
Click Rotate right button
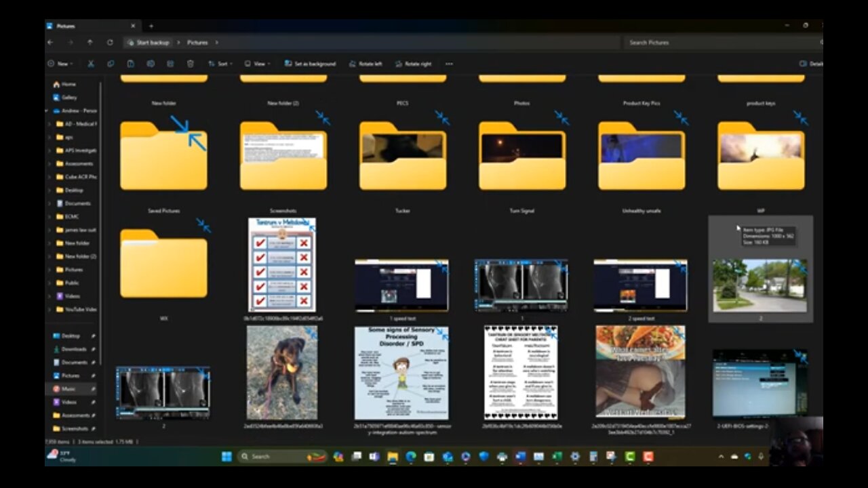point(413,64)
